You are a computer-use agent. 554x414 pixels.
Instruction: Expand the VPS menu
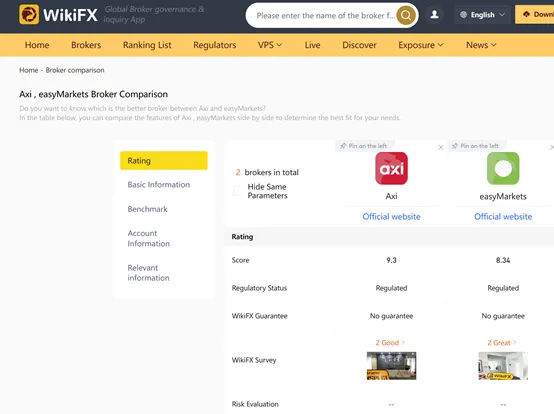pos(270,45)
